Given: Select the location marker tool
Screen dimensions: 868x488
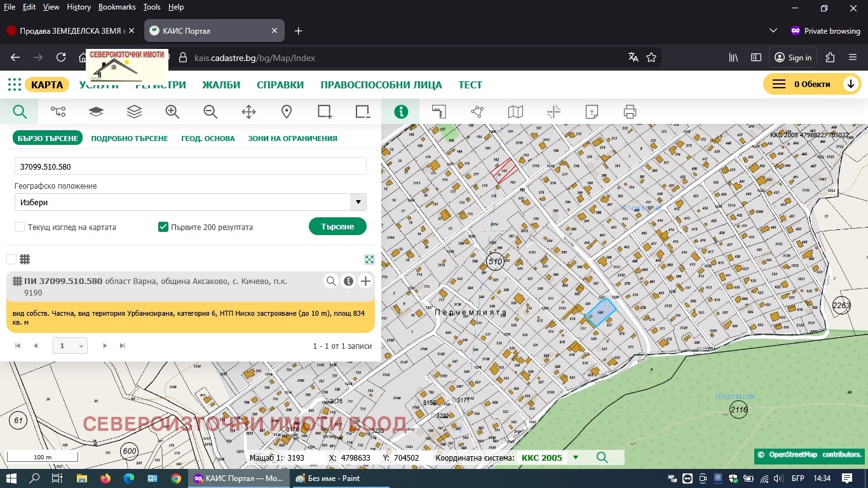Looking at the screenshot, I should tap(286, 111).
